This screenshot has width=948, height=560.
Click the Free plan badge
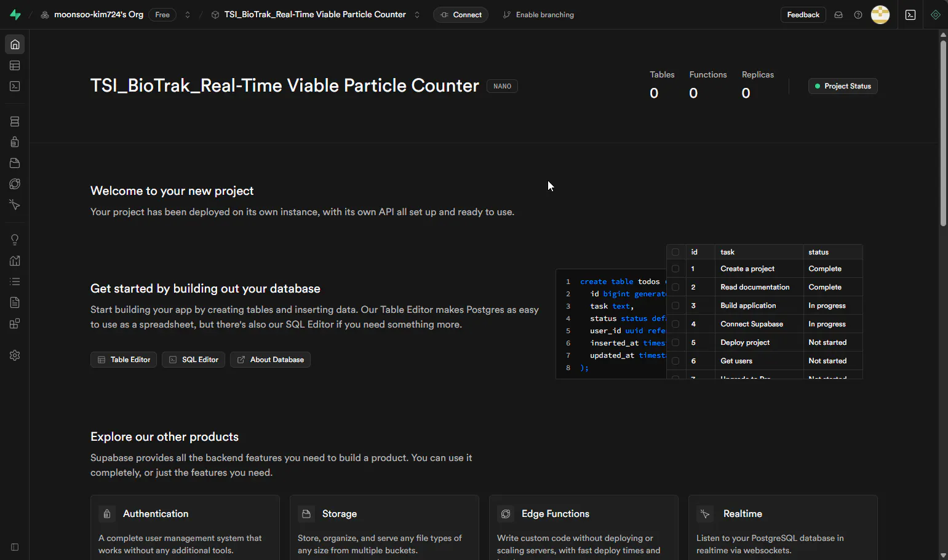(x=162, y=15)
